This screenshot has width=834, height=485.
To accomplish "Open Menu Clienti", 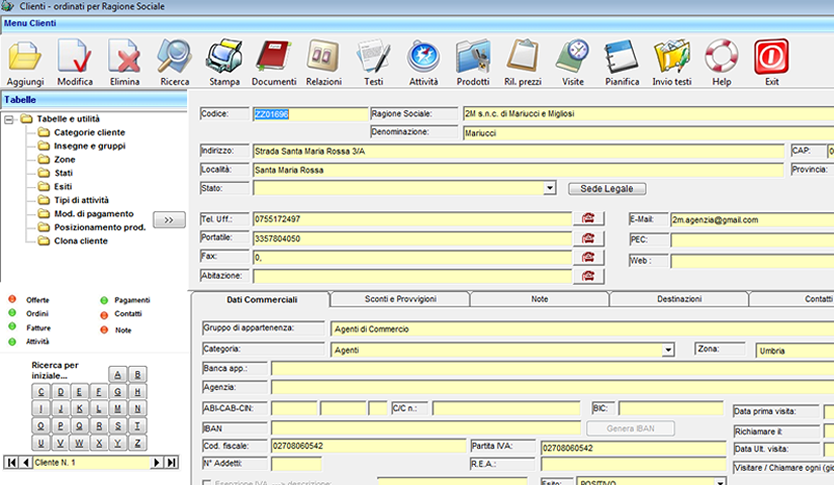I will click(30, 23).
